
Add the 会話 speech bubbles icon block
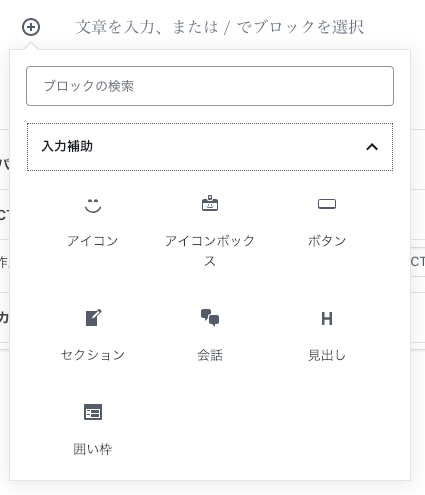[x=210, y=318]
